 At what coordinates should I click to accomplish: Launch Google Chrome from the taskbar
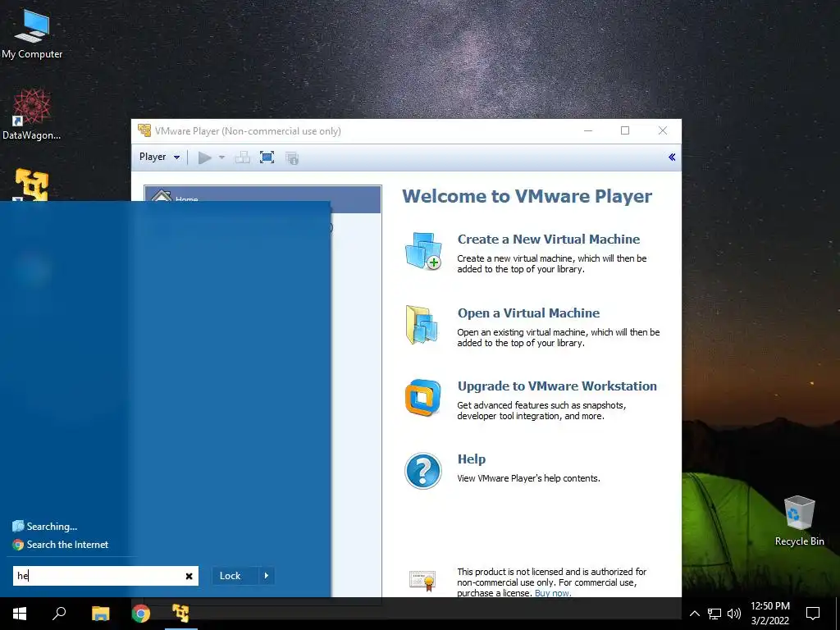(141, 614)
